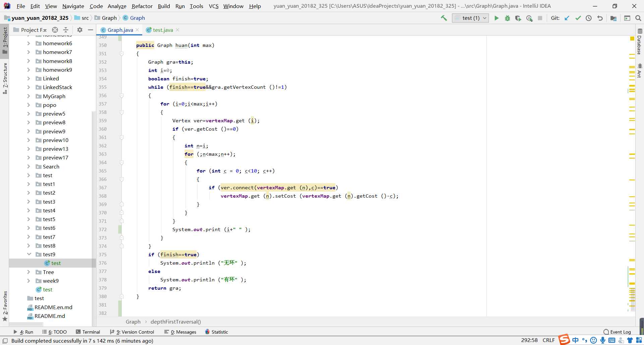Screen dimensions: 644x345
Task: Hide the Project panel with minus icon
Action: point(90,30)
